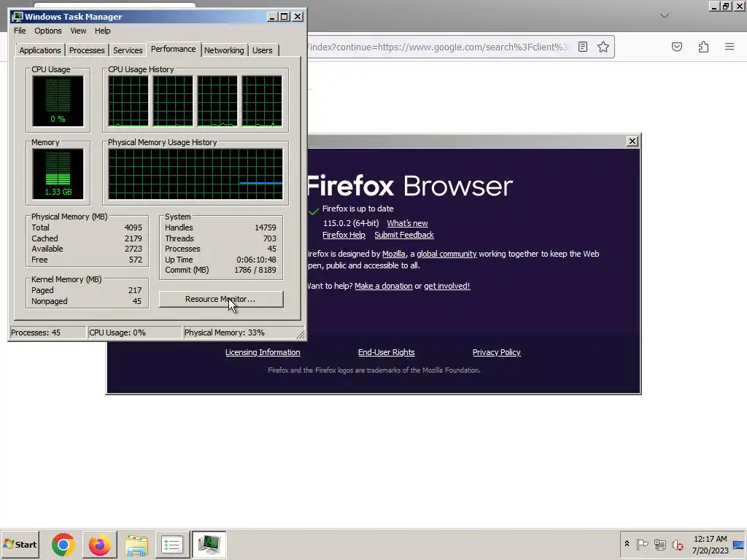Image resolution: width=747 pixels, height=560 pixels.
Task: Click the Firefox URL address field
Action: tap(438, 47)
